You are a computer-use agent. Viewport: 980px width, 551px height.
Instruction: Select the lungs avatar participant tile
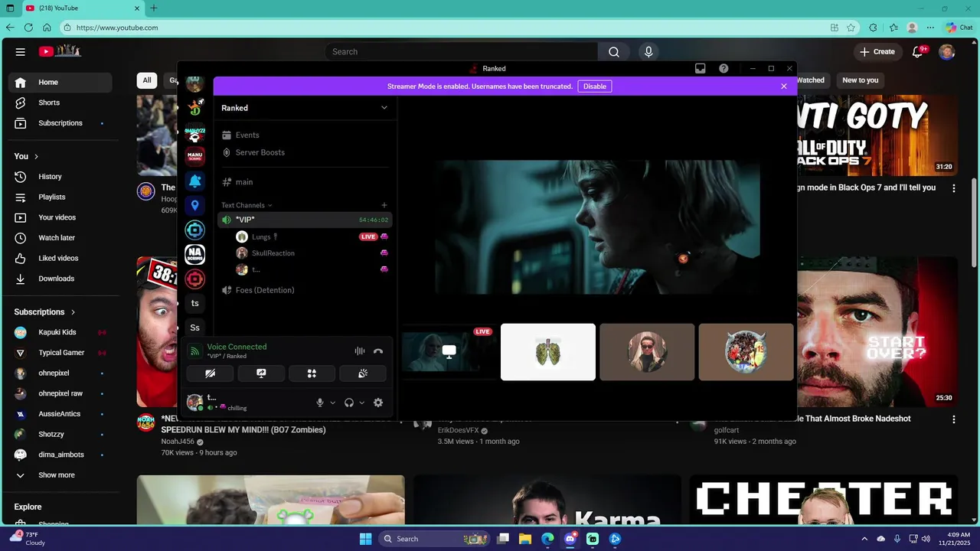click(548, 352)
